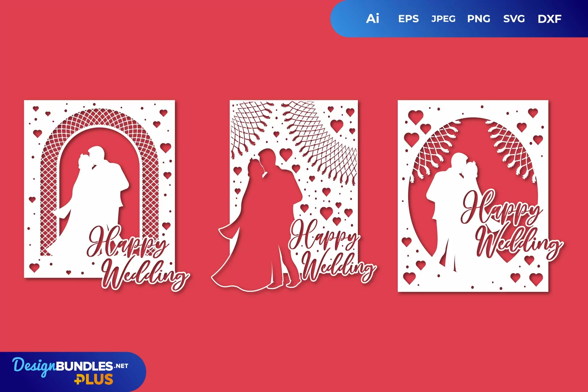This screenshot has height=392, width=588.
Task: Click the kissing couple silhouette in arch
Action: (x=98, y=188)
